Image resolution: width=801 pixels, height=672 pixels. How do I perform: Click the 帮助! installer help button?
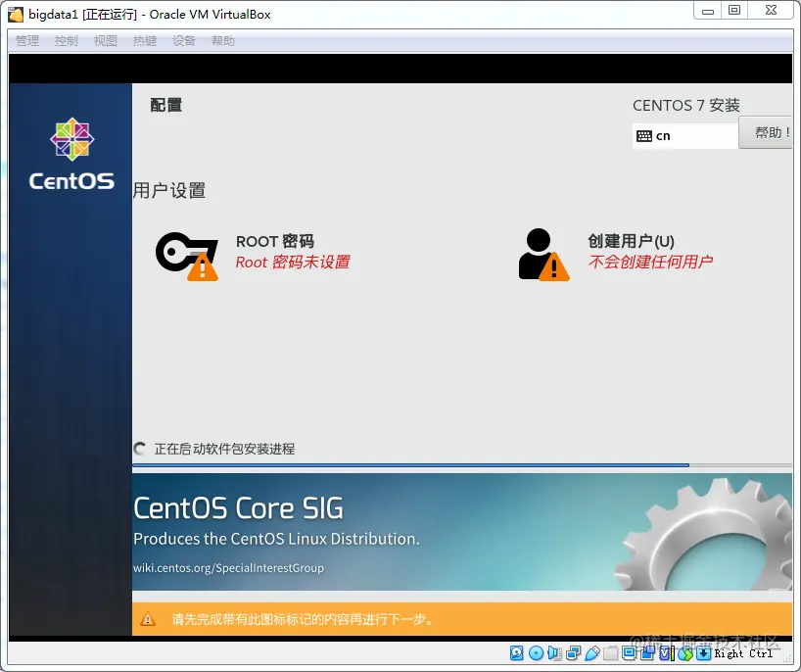coord(766,133)
